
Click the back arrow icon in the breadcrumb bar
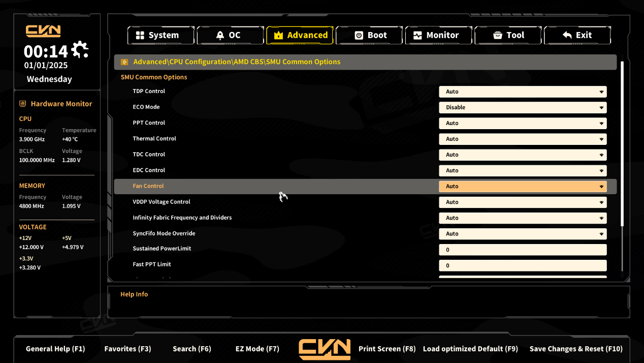pyautogui.click(x=124, y=62)
